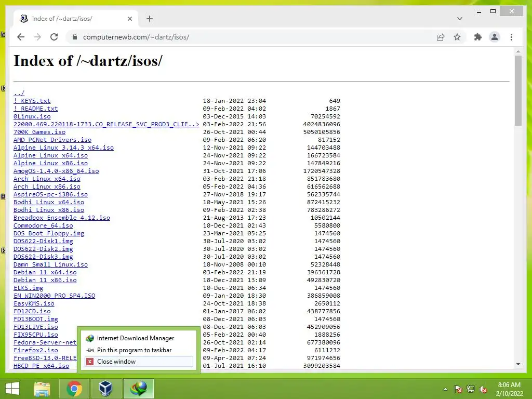Click the forward navigation arrow
The height and width of the screenshot is (399, 532).
coord(37,37)
